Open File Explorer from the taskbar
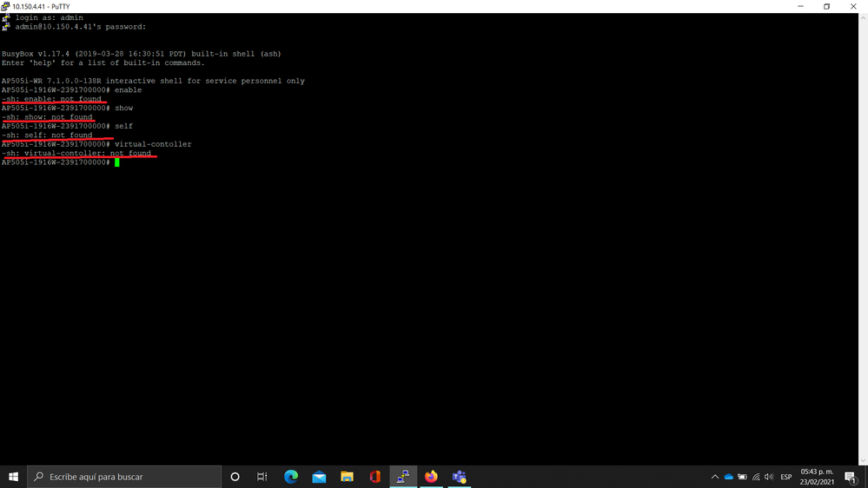 click(x=347, y=477)
